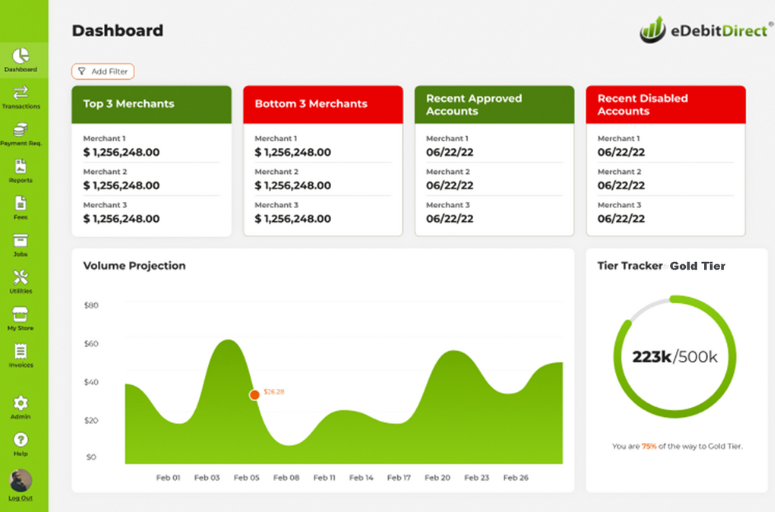Open the Dashboard sidebar icon
The image size is (775, 512).
pyautogui.click(x=21, y=57)
